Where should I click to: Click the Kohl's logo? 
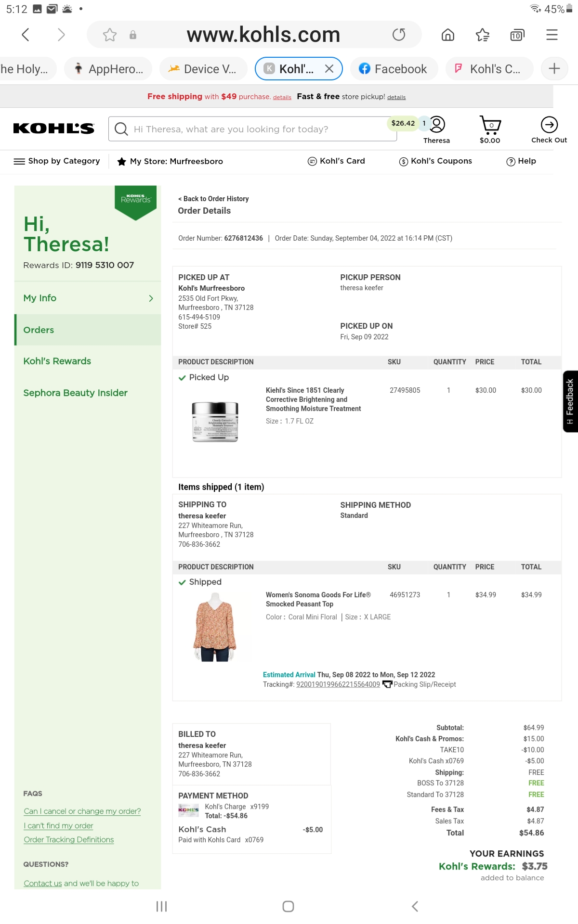tap(54, 128)
